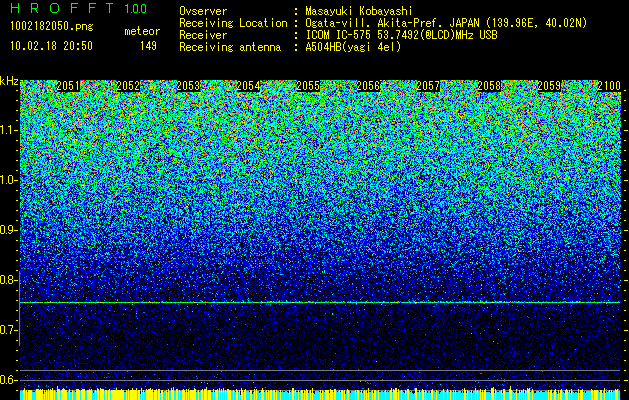The width and height of the screenshot is (629, 400).
Task: Click the 0.8 kHz axis label
Action: tap(8, 280)
